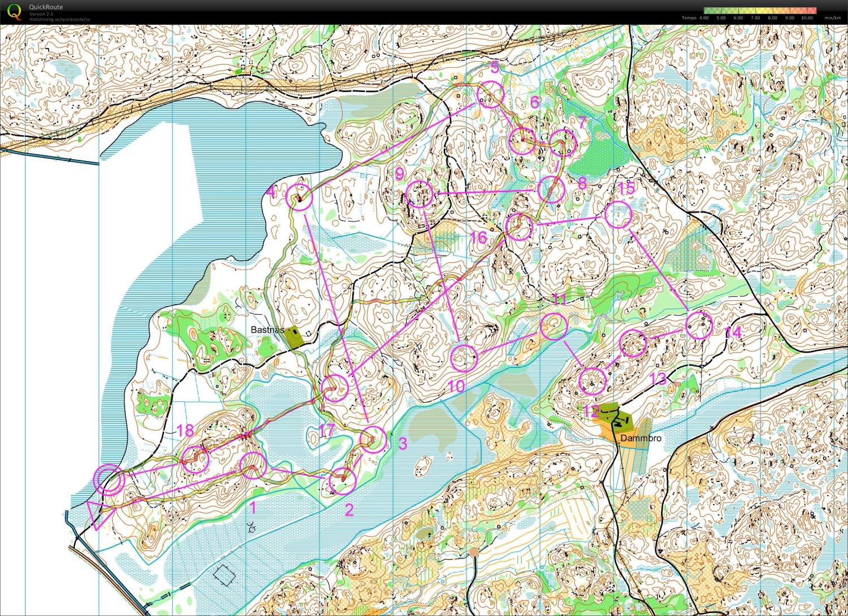
Task: Click the Version 2.3 label
Action: (x=41, y=14)
